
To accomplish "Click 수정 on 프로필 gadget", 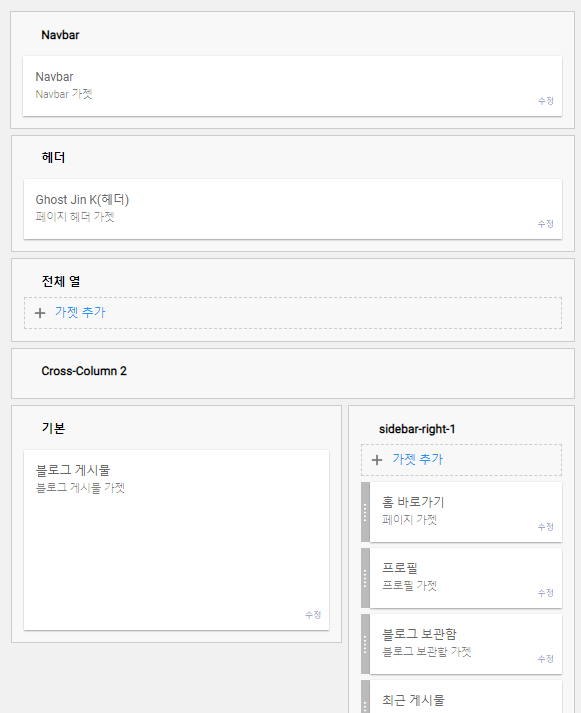I will coord(546,592).
